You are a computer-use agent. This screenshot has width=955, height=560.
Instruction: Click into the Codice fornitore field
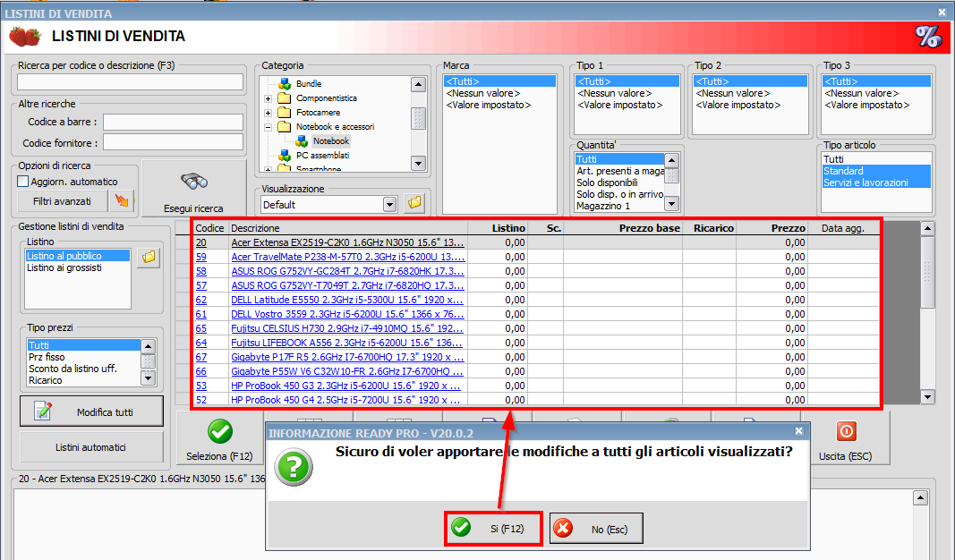(x=173, y=142)
